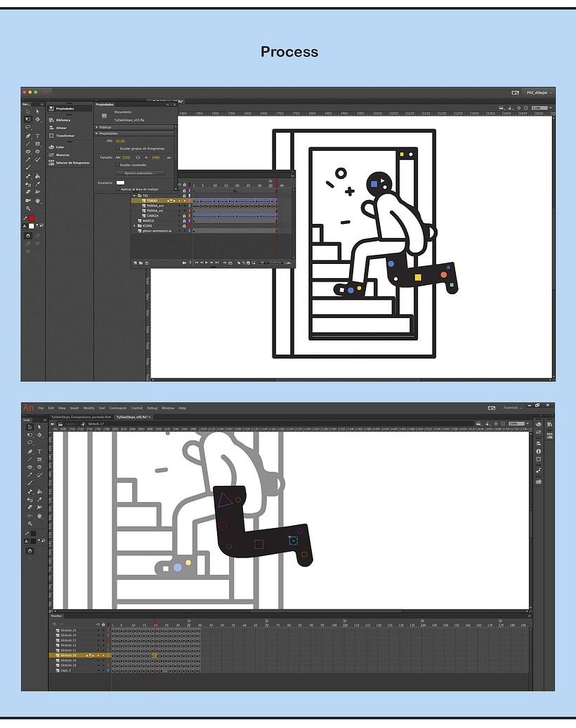Click the Ajustes avanzados button
Image resolution: width=576 pixels, height=728 pixels.
[140, 173]
